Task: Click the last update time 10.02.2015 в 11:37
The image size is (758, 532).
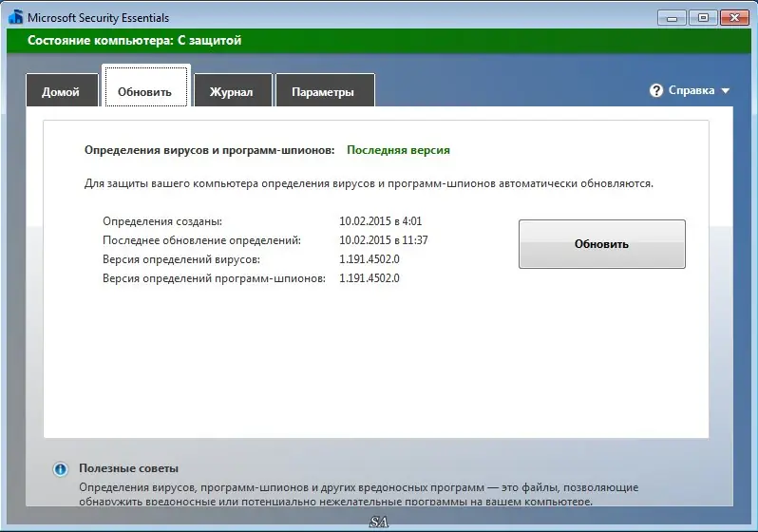Action: click(384, 240)
